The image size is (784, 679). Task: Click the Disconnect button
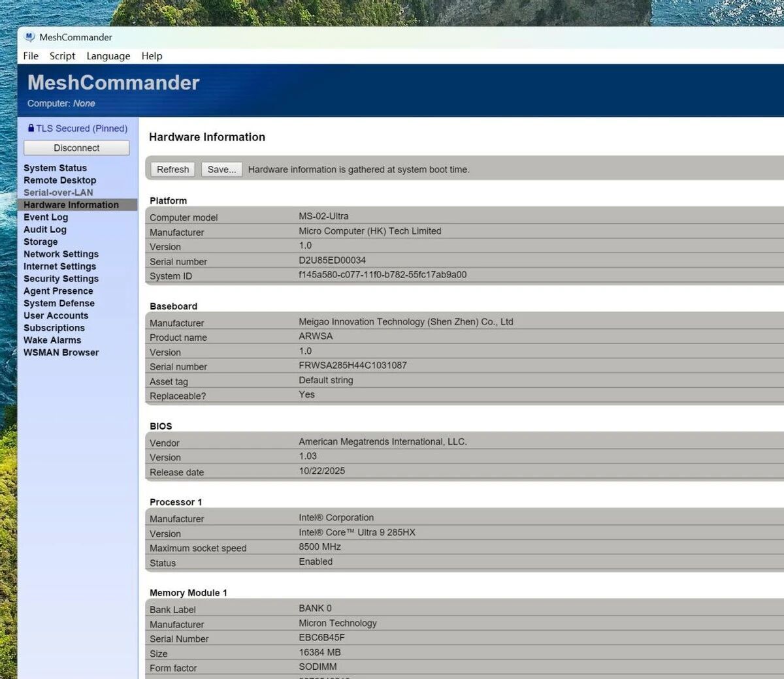pos(76,148)
